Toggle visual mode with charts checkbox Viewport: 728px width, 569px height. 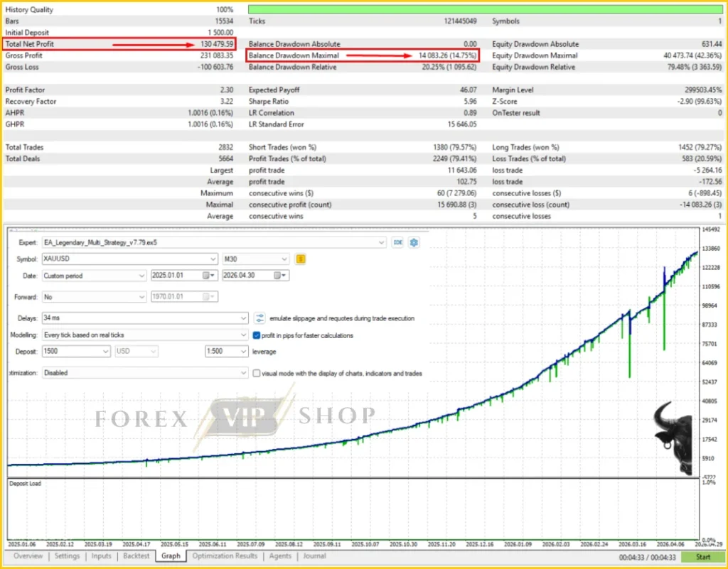point(256,373)
